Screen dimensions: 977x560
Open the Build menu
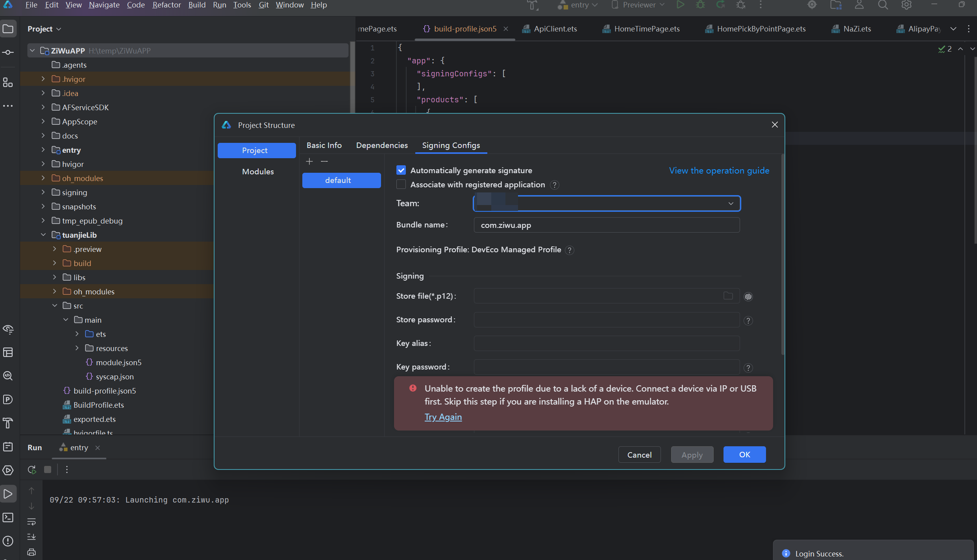pyautogui.click(x=197, y=5)
